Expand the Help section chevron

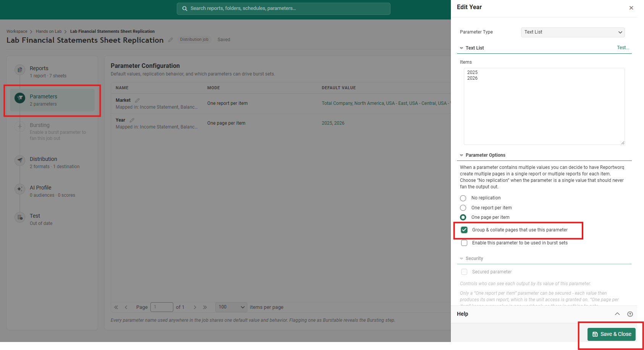617,314
